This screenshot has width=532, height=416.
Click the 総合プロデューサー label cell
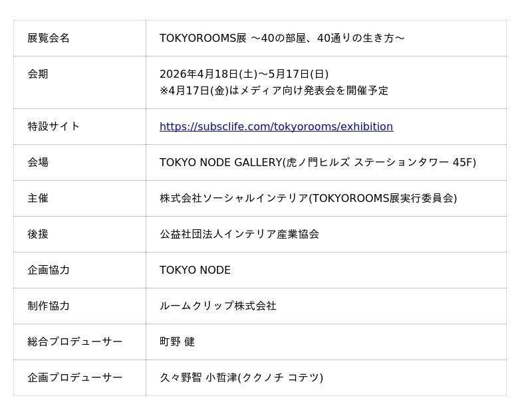click(x=75, y=342)
